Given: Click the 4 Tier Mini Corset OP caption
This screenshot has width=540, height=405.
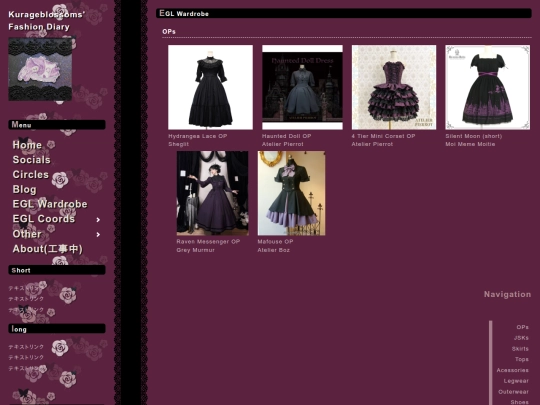Looking at the screenshot, I should coord(383,136).
